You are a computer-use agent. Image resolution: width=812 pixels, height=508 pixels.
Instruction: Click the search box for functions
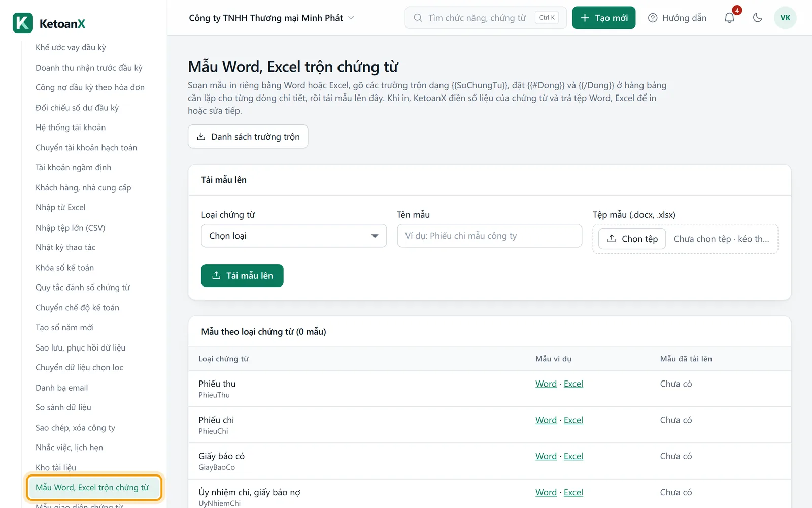point(486,18)
